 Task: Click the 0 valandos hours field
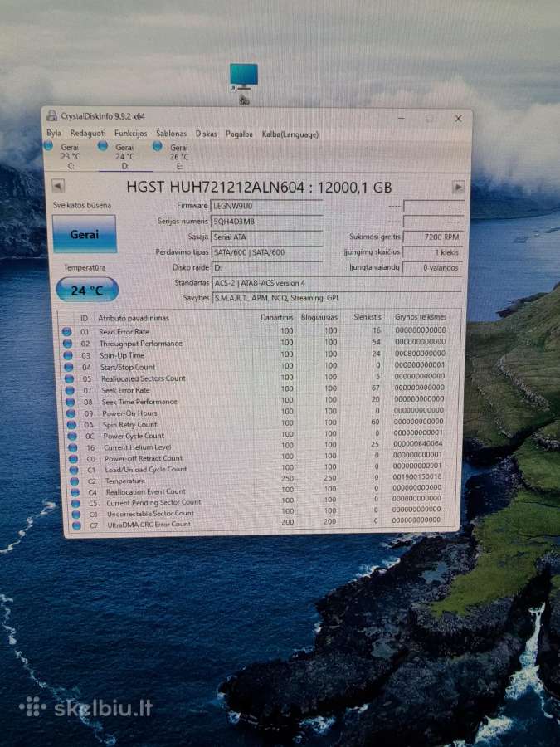click(x=432, y=267)
